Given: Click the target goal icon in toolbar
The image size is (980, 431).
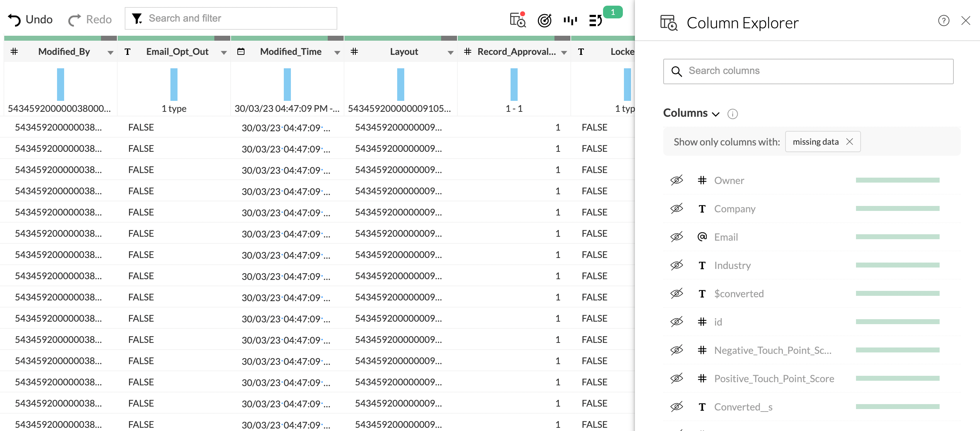Looking at the screenshot, I should point(545,20).
